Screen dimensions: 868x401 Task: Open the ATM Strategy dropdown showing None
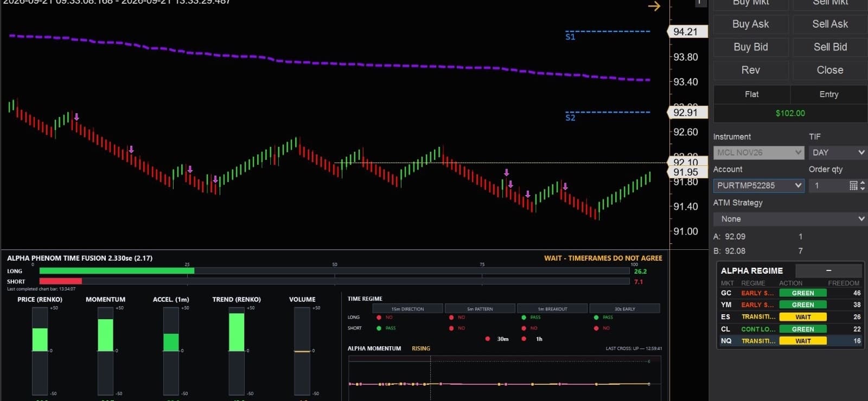[790, 219]
